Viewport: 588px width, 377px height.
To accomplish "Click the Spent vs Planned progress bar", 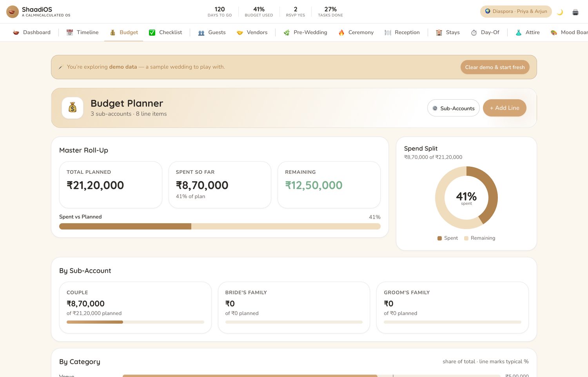I will (x=220, y=226).
